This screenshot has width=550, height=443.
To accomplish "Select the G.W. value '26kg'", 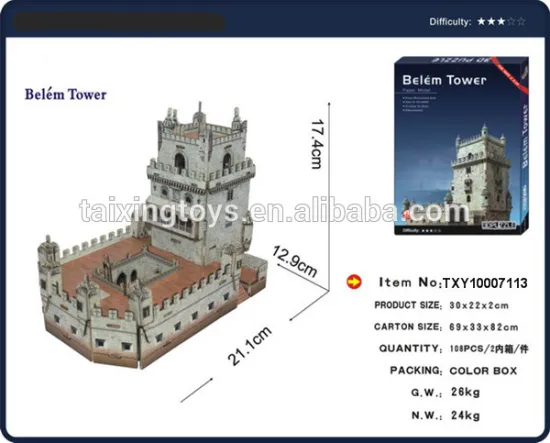I will [x=465, y=392].
